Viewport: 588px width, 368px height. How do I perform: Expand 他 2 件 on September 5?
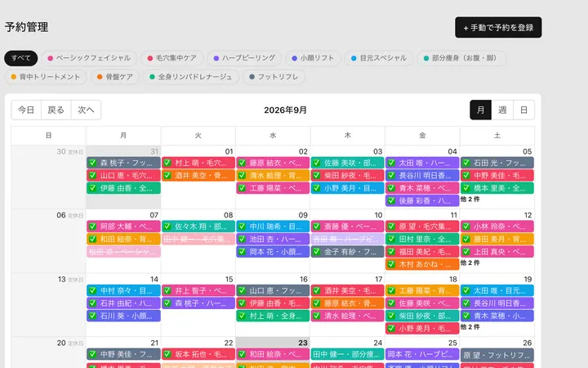click(x=470, y=200)
